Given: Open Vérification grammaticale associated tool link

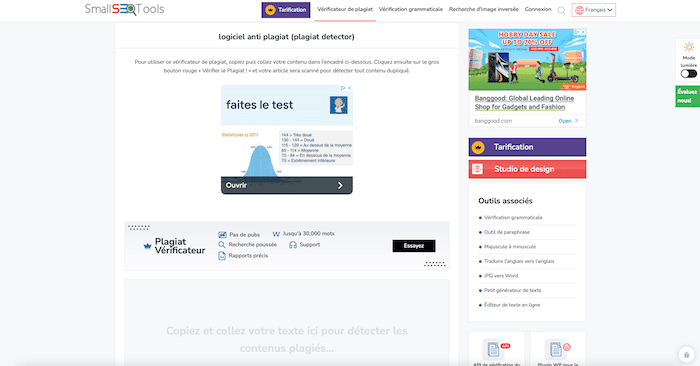Looking at the screenshot, I should tap(513, 218).
